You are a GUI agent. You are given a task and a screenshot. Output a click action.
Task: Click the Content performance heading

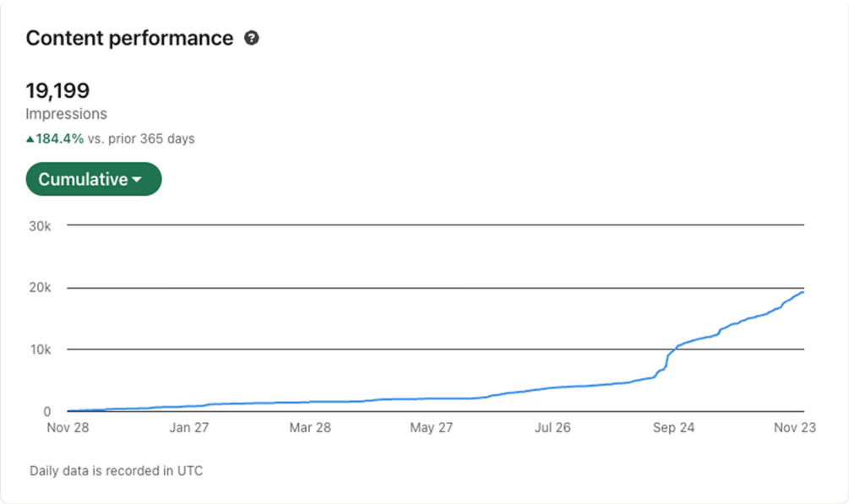[x=129, y=38]
